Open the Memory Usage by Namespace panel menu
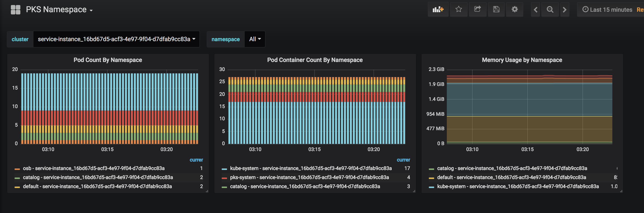This screenshot has width=644, height=213. pyautogui.click(x=522, y=60)
